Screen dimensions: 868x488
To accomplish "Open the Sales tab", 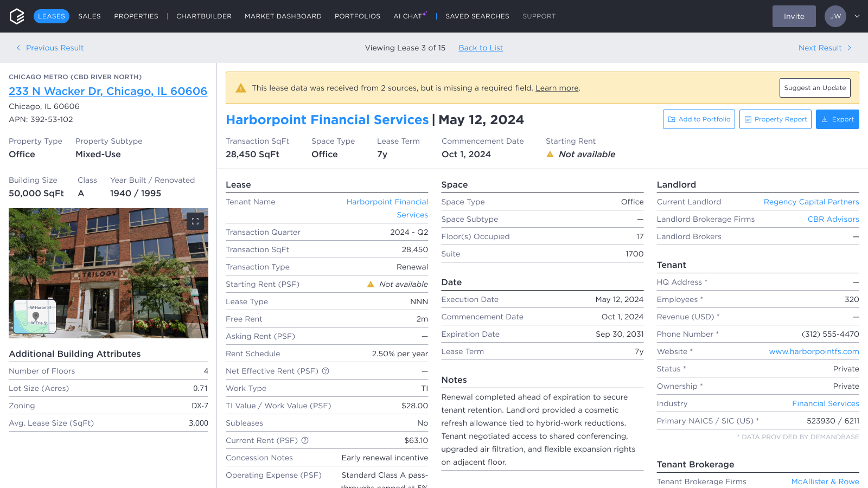I will point(90,16).
